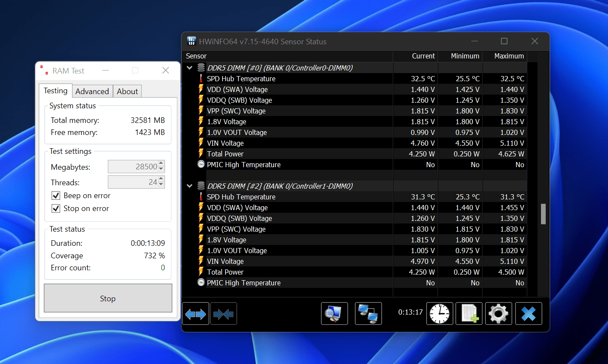Click DIMM #0 Total Power bolt icon
608x364 pixels.
click(201, 153)
